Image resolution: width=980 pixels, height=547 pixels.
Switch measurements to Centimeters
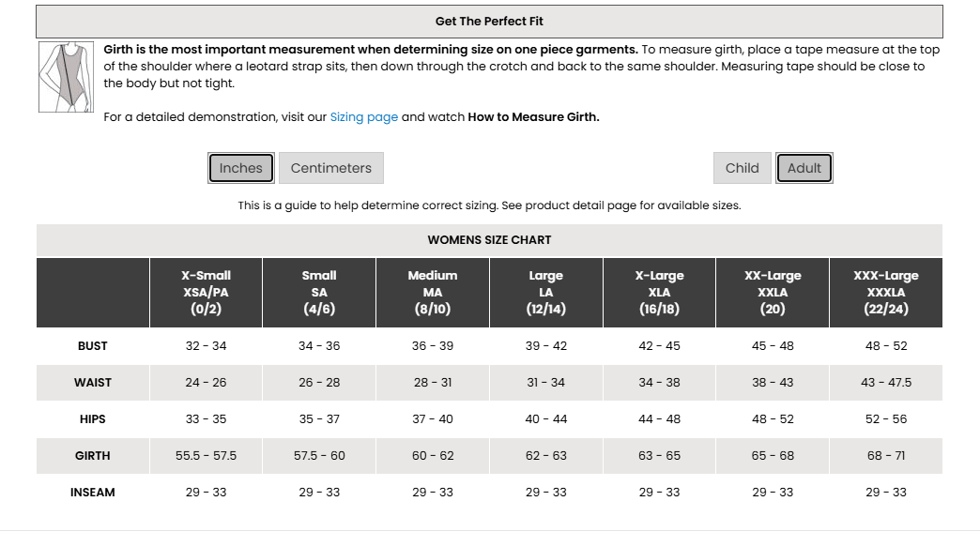(x=331, y=168)
